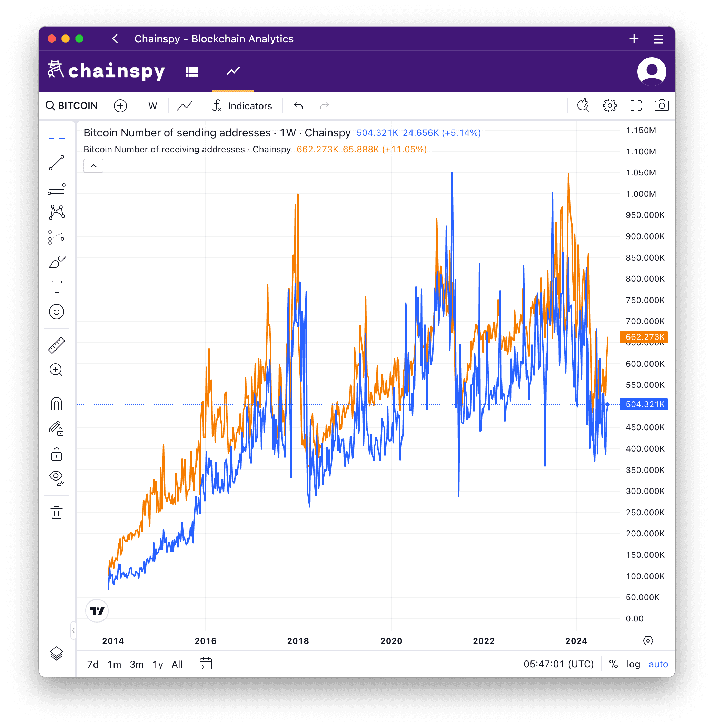This screenshot has height=728, width=714.
Task: Open the line chart style dropdown
Action: [185, 106]
